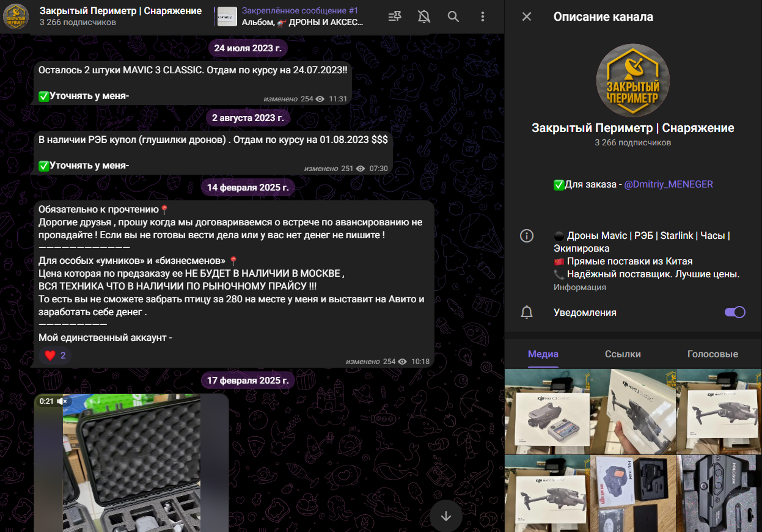The width and height of the screenshot is (762, 532).
Task: Click the 2 августа 2023 г. date badge
Action: pyautogui.click(x=248, y=117)
